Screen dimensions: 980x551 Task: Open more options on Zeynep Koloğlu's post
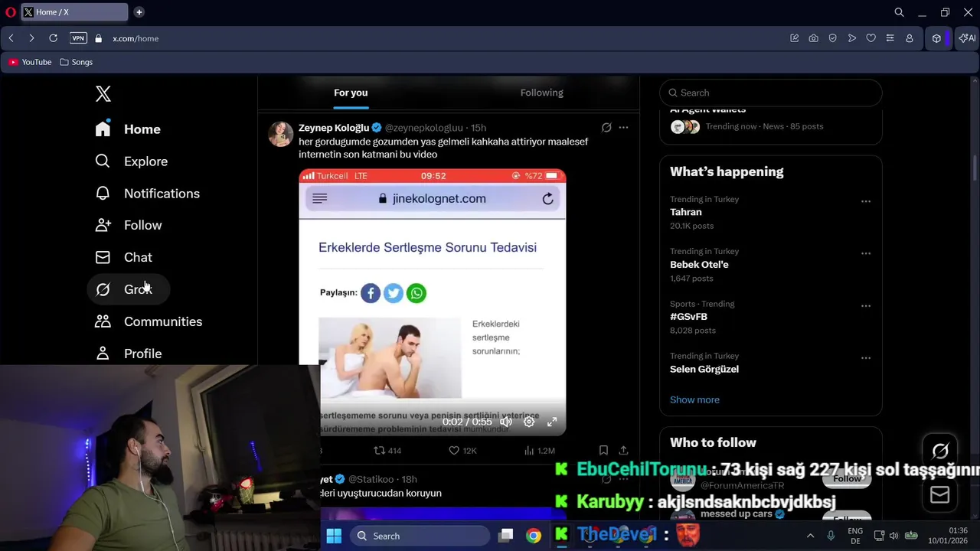623,128
